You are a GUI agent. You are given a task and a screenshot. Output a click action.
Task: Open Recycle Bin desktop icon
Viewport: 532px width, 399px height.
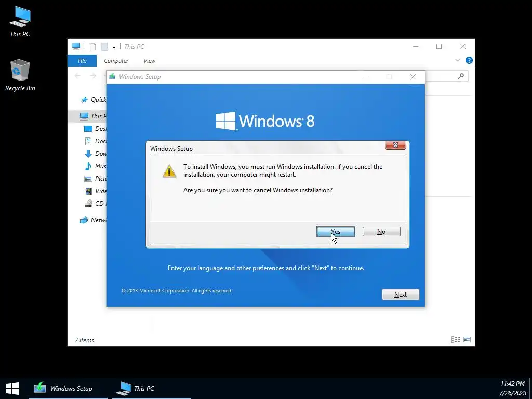tap(20, 75)
